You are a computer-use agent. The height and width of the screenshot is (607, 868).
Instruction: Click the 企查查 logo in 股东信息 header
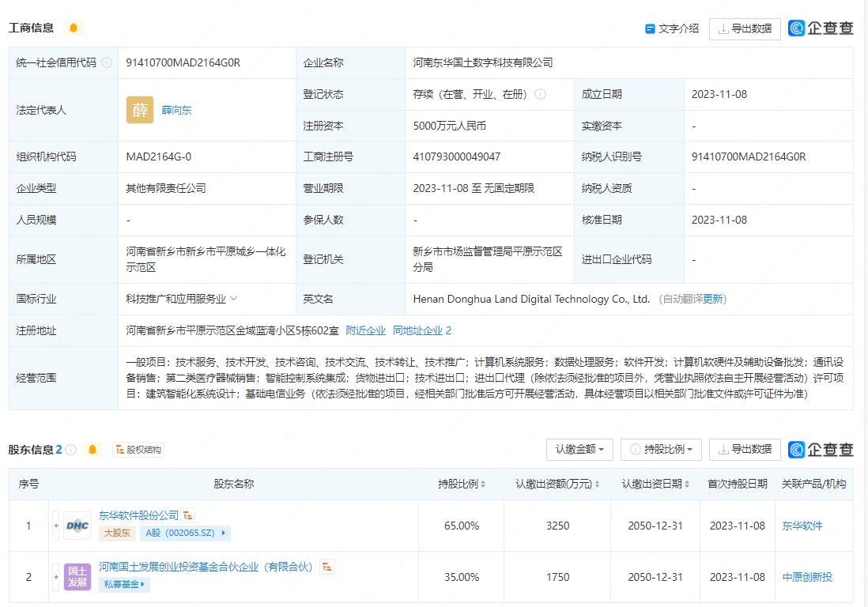pyautogui.click(x=821, y=449)
